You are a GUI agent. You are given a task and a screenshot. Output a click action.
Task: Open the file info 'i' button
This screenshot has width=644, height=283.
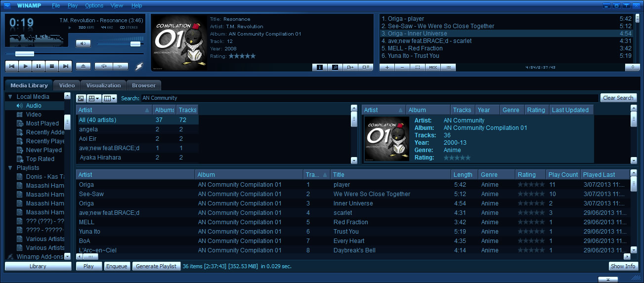tap(320, 67)
